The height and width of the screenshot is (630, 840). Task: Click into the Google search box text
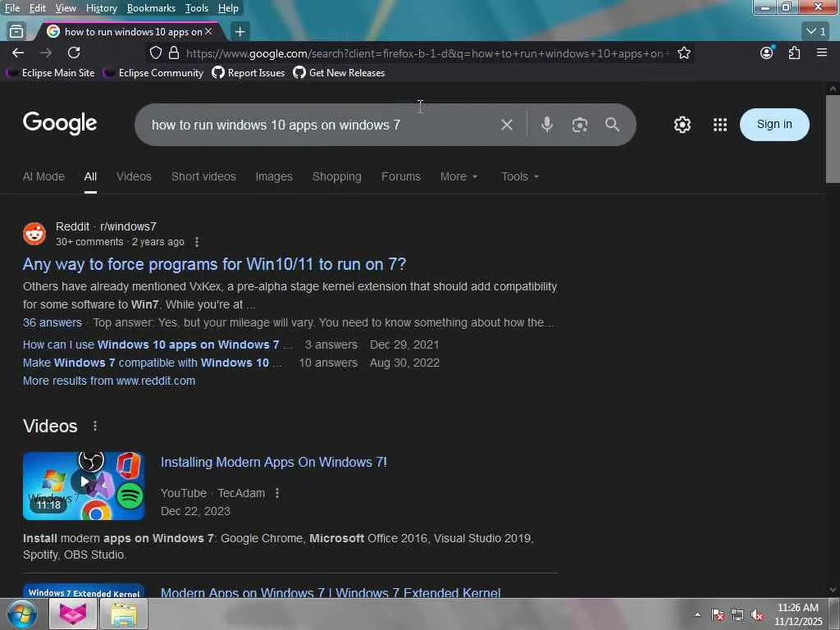[x=276, y=125]
